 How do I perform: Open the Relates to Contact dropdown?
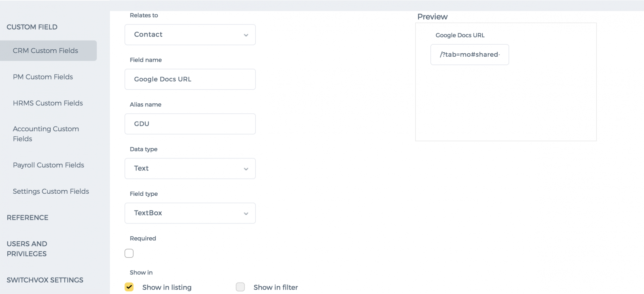(x=190, y=35)
